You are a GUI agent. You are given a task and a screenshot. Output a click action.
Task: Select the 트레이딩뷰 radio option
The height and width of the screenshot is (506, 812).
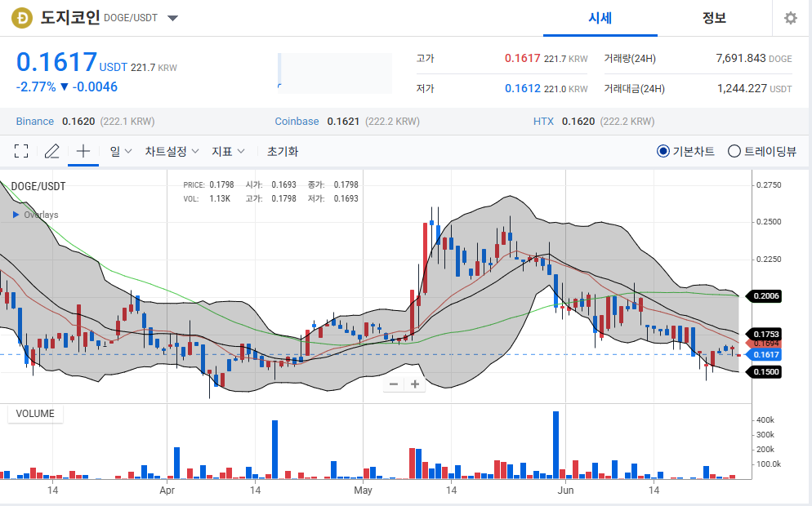click(x=734, y=151)
